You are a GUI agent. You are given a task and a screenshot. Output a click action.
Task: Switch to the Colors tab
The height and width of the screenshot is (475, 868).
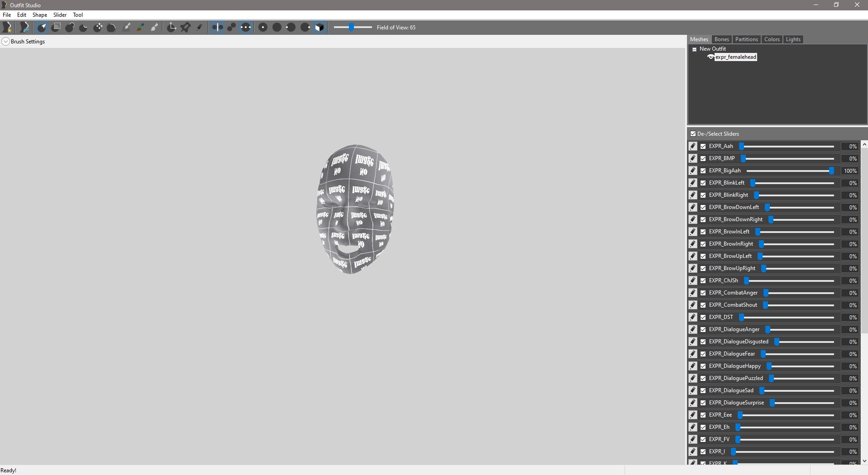pyautogui.click(x=772, y=39)
